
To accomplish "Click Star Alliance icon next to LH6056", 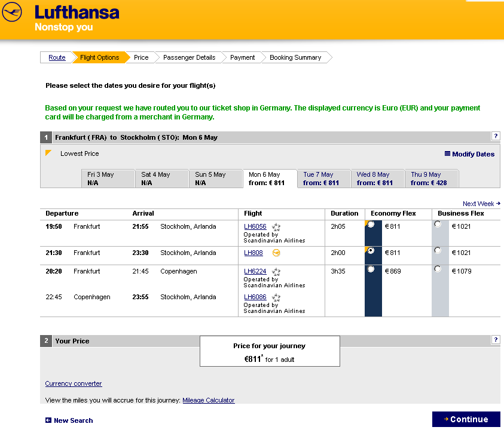I will [276, 227].
